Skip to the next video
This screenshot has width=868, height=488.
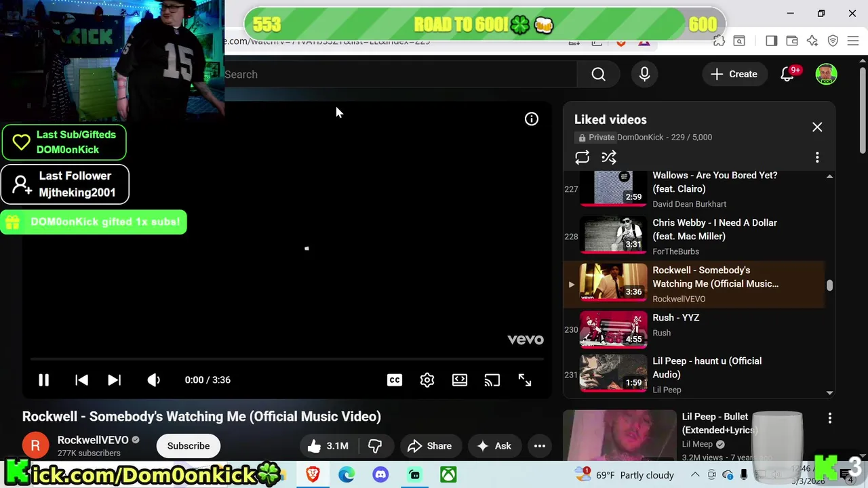coord(114,380)
